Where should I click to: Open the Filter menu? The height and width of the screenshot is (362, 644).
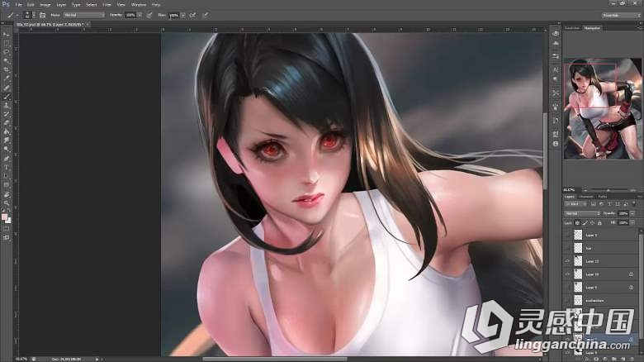coord(107,4)
